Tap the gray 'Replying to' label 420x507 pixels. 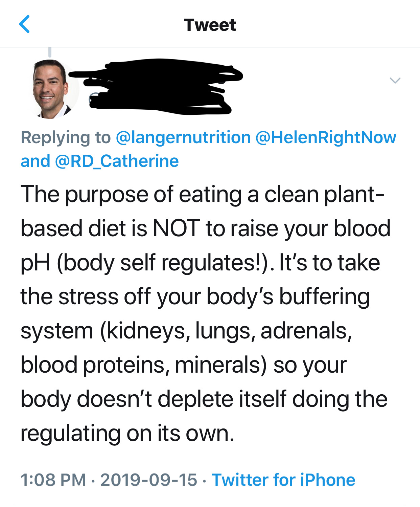66,137
